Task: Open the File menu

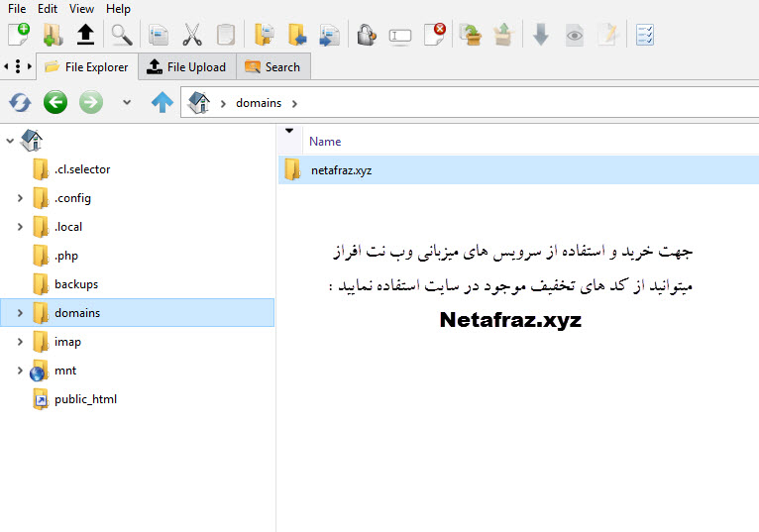Action: tap(17, 9)
